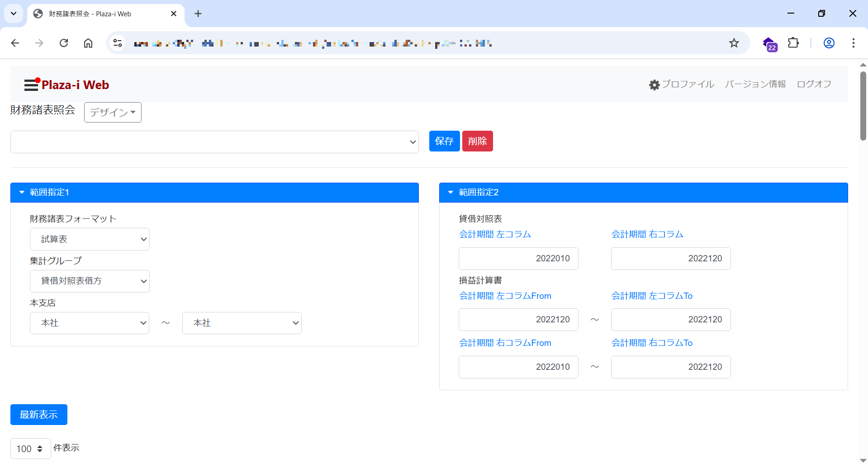Open Chrome user profile icon
The height and width of the screenshot is (463, 868).
coord(829,43)
